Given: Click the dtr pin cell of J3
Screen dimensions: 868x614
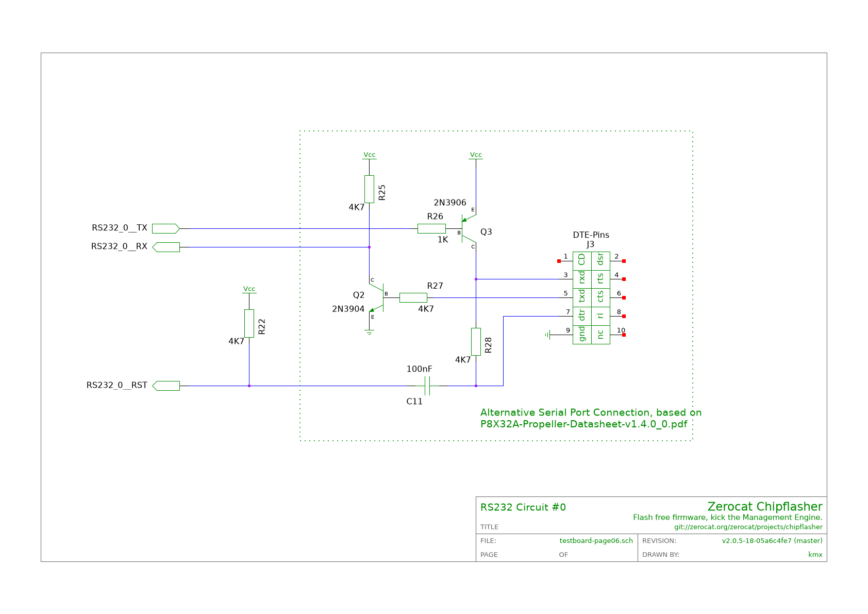Looking at the screenshot, I should (x=582, y=316).
